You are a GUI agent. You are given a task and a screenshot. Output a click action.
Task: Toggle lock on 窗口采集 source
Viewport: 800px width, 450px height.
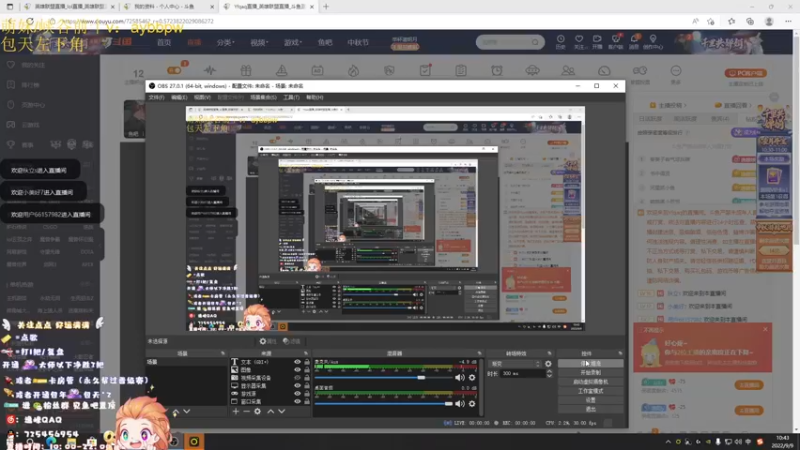[307, 402]
